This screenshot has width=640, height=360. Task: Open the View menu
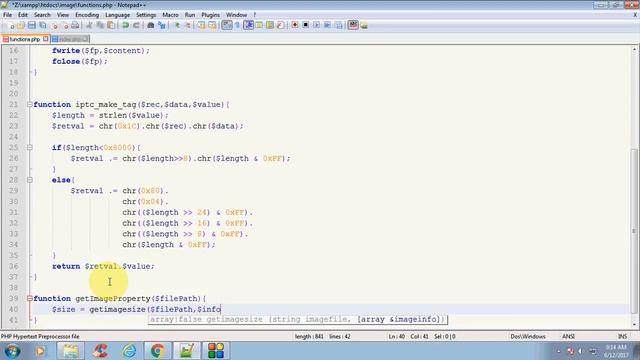63,15
